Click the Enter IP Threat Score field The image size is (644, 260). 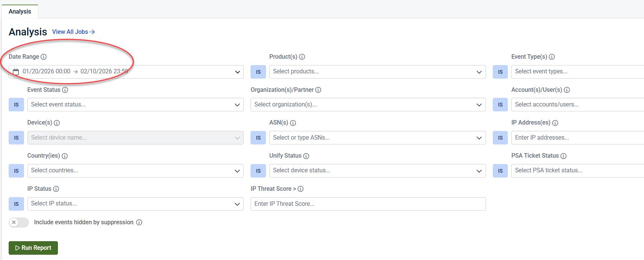point(368,204)
